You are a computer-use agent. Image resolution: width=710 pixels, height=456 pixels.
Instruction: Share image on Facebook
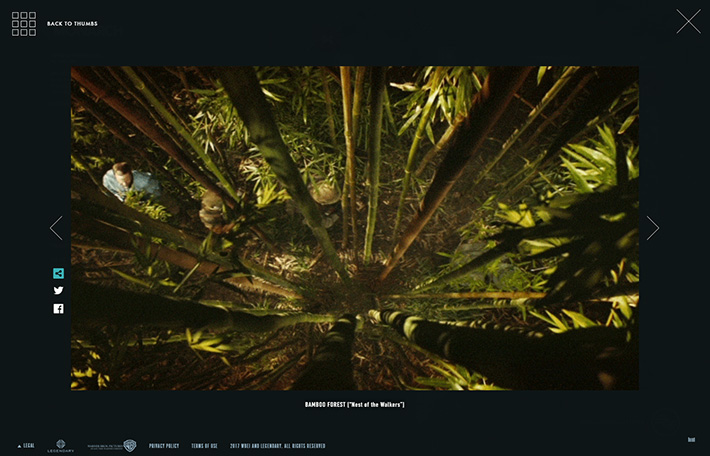click(58, 309)
